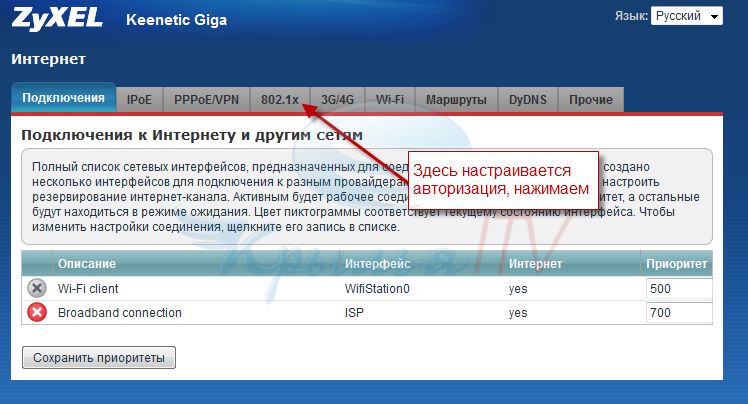Click yes in the Broadband connection row
This screenshot has width=748, height=404.
pyautogui.click(x=518, y=313)
